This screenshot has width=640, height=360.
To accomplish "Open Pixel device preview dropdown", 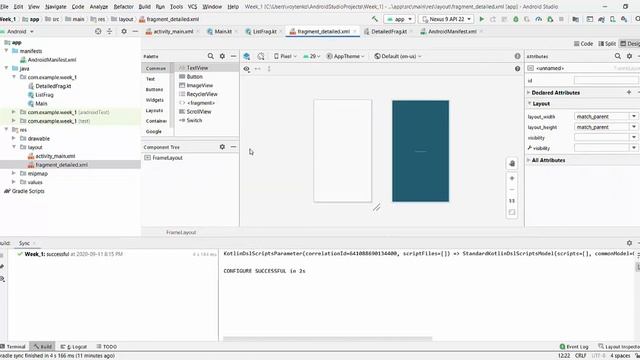I will click(x=285, y=56).
